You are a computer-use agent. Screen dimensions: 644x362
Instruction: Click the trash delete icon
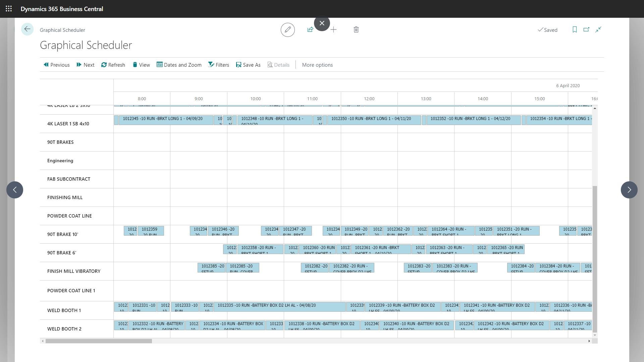(x=356, y=30)
